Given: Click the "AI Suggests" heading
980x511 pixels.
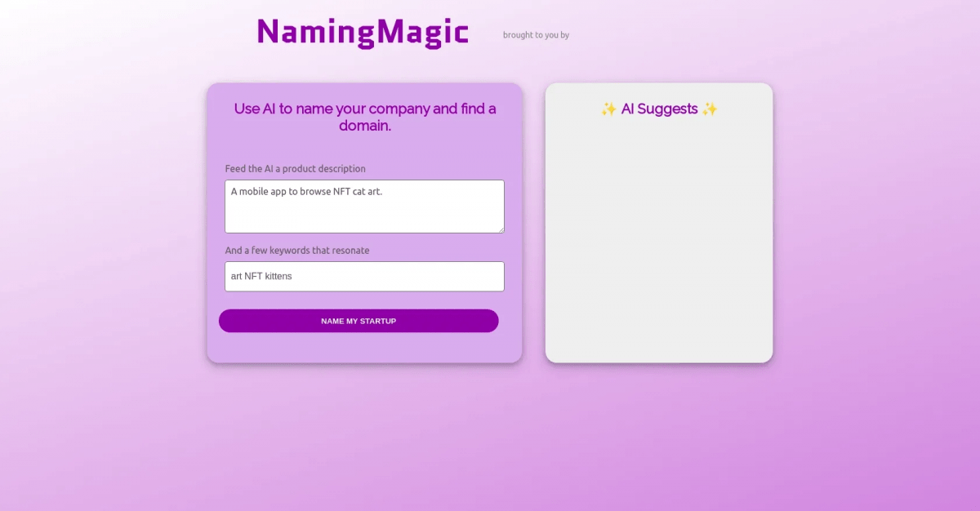Looking at the screenshot, I should click(659, 109).
